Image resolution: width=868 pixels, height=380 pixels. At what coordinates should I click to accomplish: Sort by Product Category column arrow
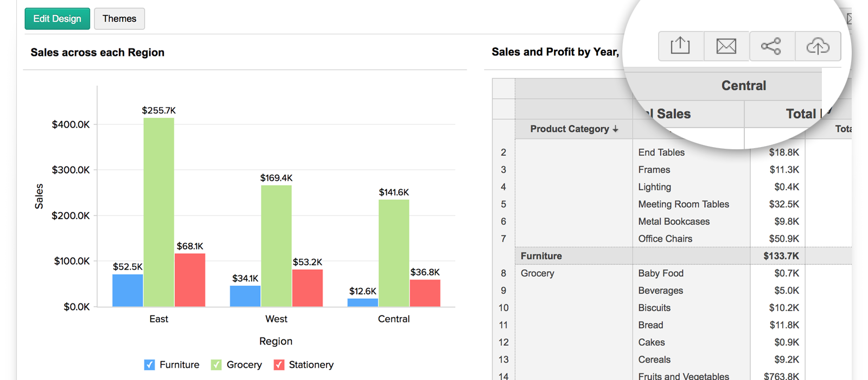615,129
